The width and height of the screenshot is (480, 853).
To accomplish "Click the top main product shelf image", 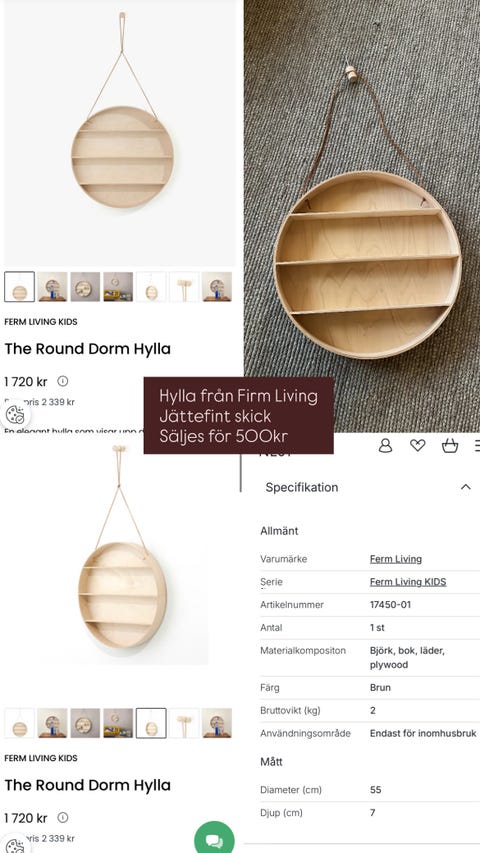I will pyautogui.click(x=121, y=131).
